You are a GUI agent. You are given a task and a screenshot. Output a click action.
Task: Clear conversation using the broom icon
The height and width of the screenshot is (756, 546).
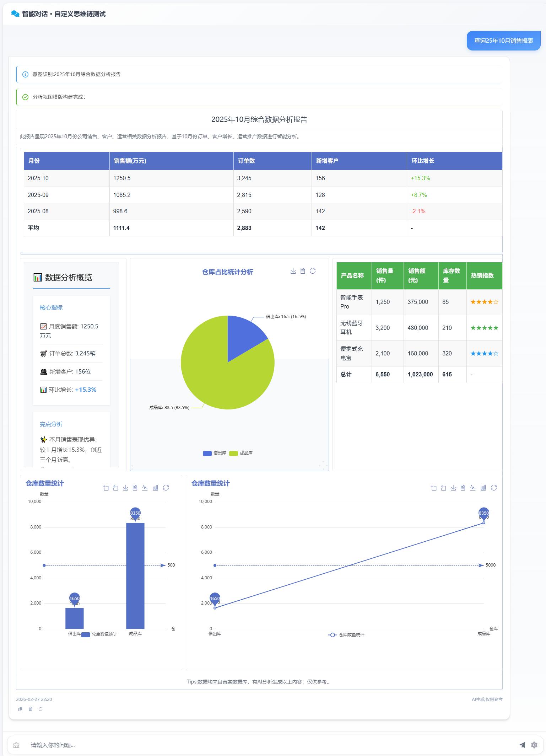point(16,745)
